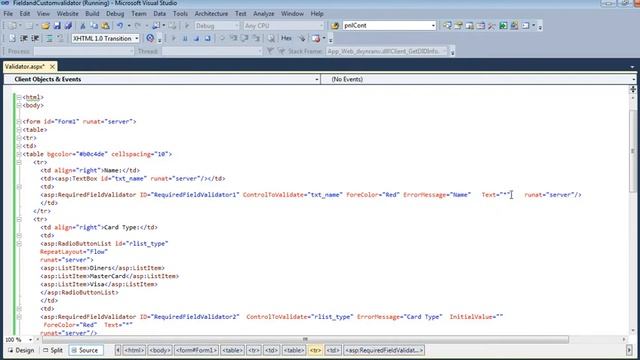Click the breadcrumb scroll-left arrow

(x=118, y=350)
